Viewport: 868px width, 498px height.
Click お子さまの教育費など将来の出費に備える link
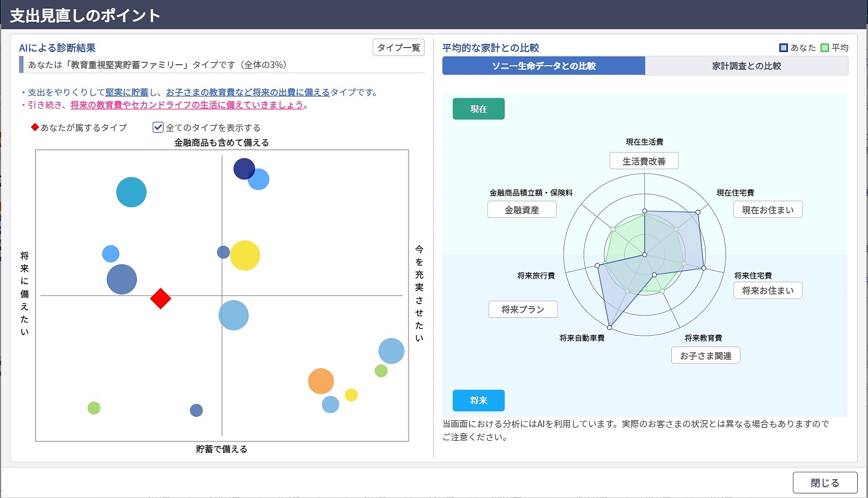click(248, 92)
